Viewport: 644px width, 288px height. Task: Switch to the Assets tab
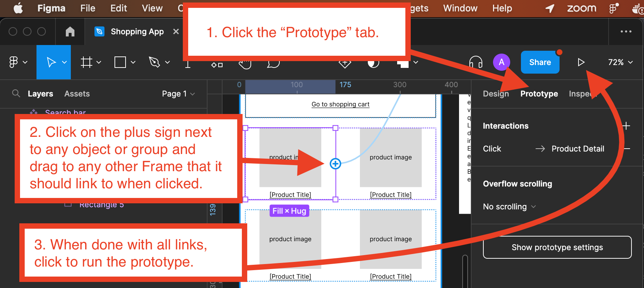tap(77, 94)
